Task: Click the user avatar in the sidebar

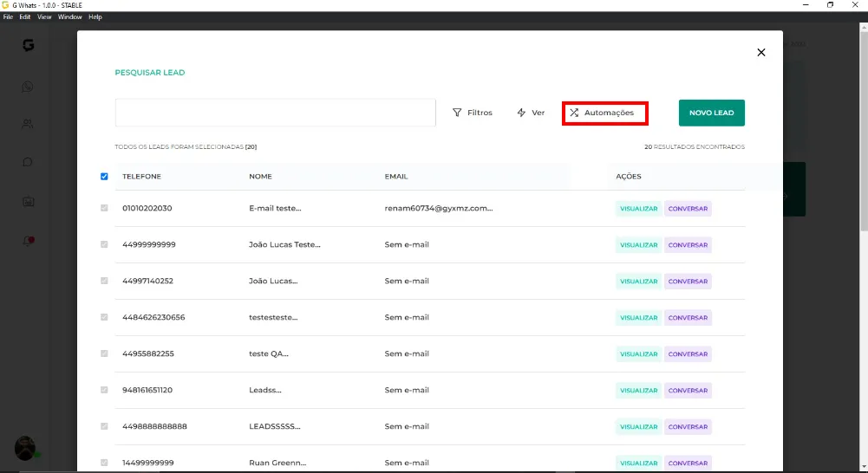Action: point(25,448)
